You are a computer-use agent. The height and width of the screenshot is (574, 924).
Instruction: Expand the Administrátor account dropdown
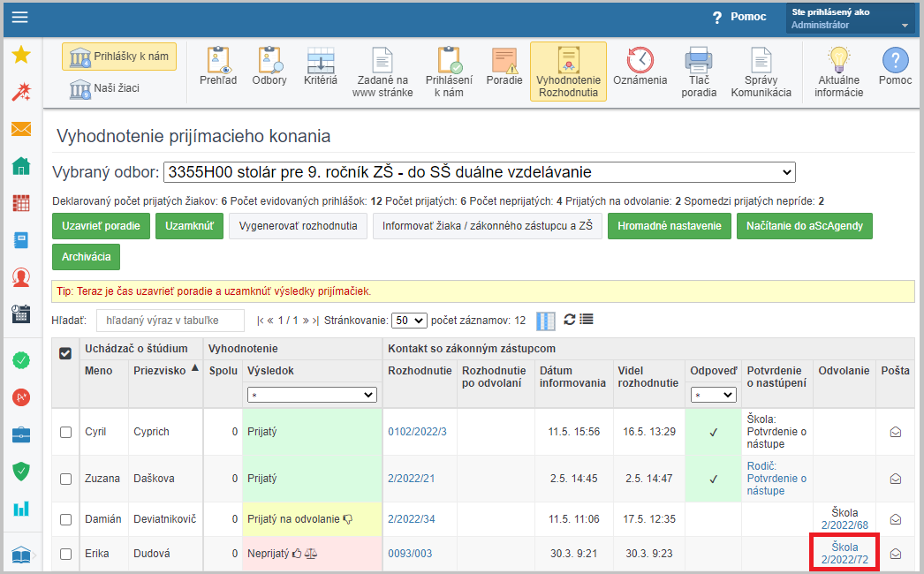tap(851, 19)
